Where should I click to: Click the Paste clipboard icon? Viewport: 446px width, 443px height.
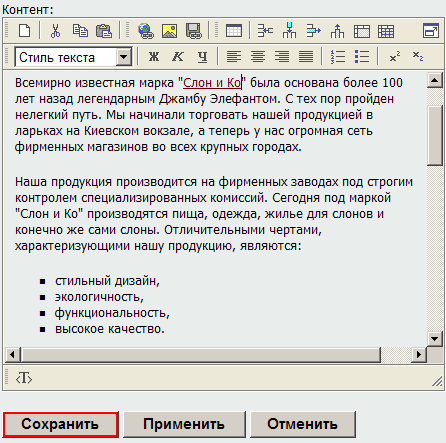coord(104,31)
